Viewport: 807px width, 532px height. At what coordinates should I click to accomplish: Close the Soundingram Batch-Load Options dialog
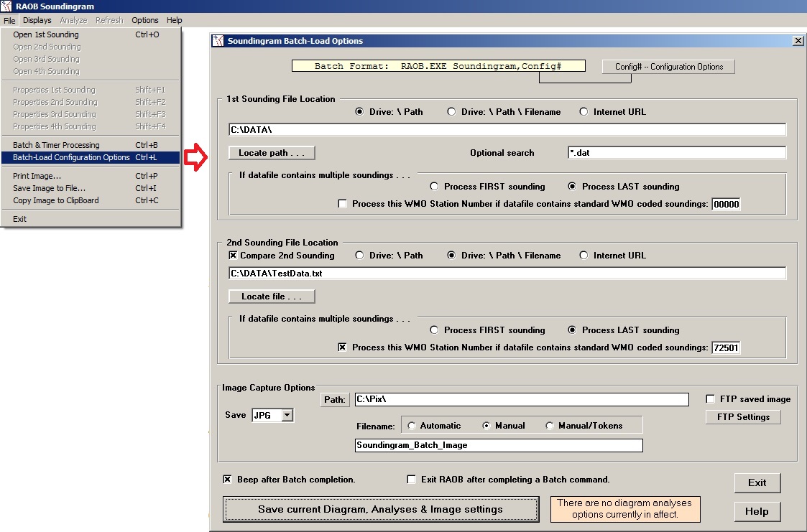click(798, 41)
